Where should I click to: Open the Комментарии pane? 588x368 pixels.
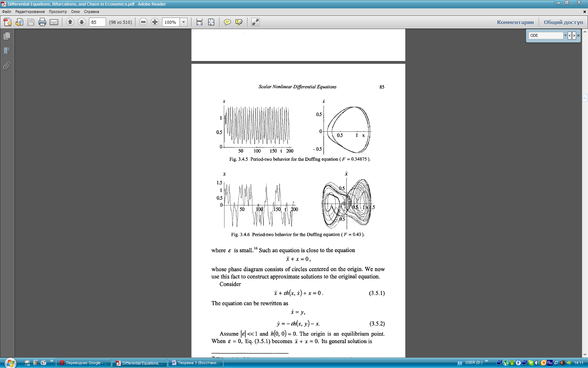[x=515, y=22]
